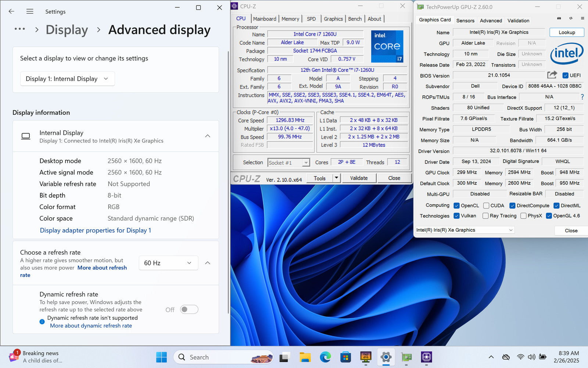Open the Validation tab in GPU-Z
588x368 pixels.
pyautogui.click(x=519, y=21)
